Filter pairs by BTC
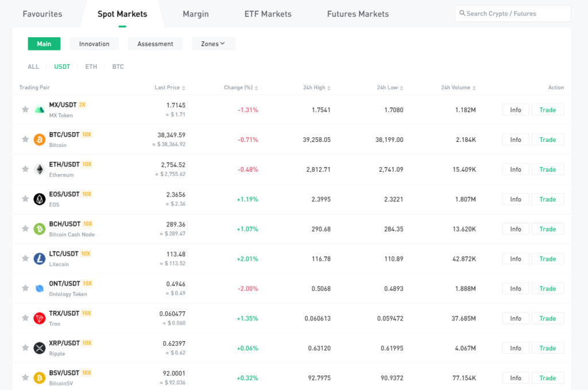 tap(118, 67)
